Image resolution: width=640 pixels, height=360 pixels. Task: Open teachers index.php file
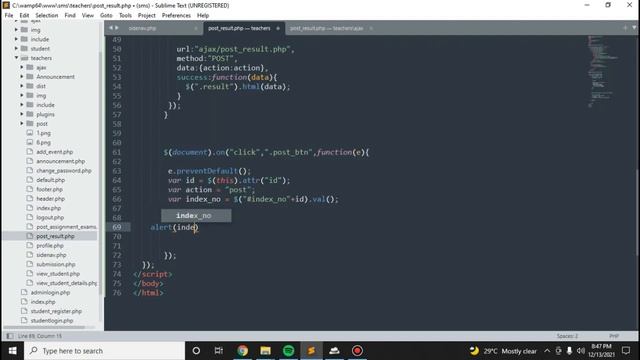point(48,208)
